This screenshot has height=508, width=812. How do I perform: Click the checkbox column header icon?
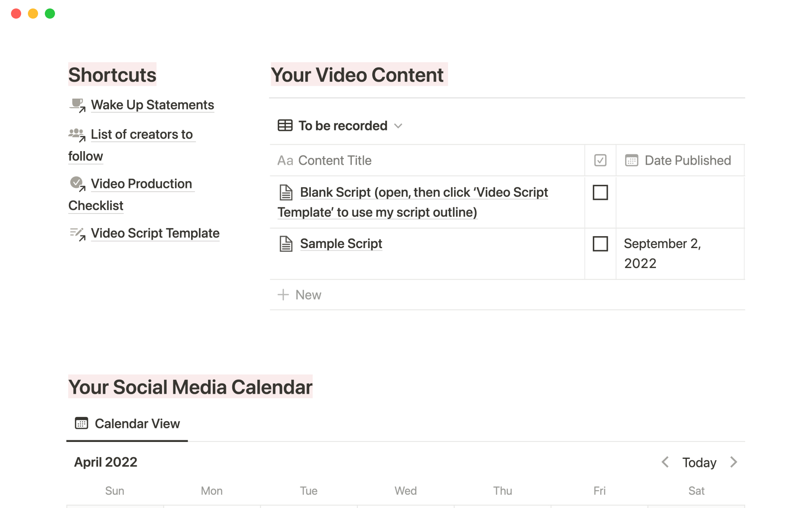pyautogui.click(x=600, y=160)
